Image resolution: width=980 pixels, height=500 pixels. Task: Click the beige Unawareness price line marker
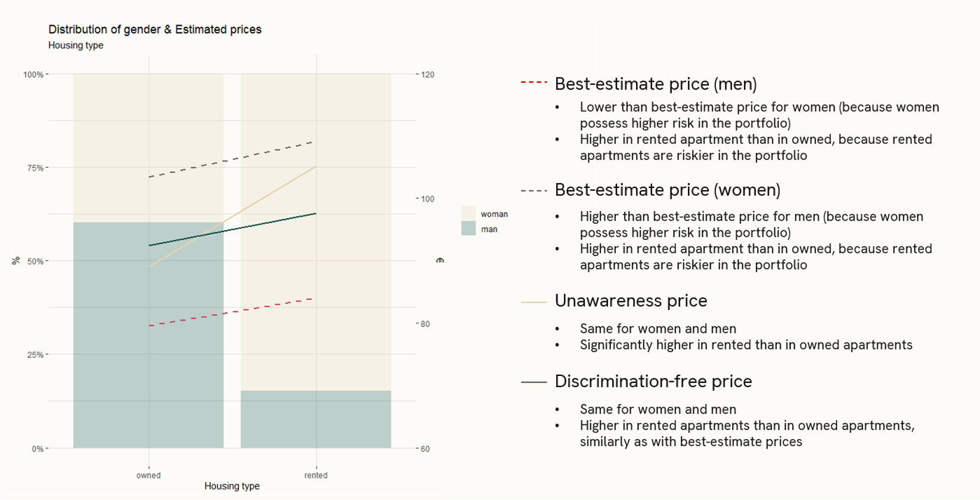coord(534,303)
